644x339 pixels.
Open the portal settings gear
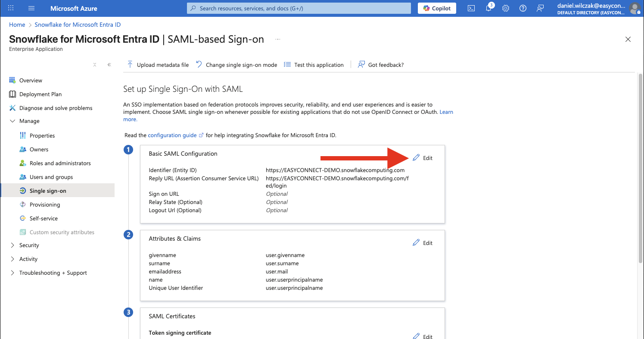(x=506, y=8)
